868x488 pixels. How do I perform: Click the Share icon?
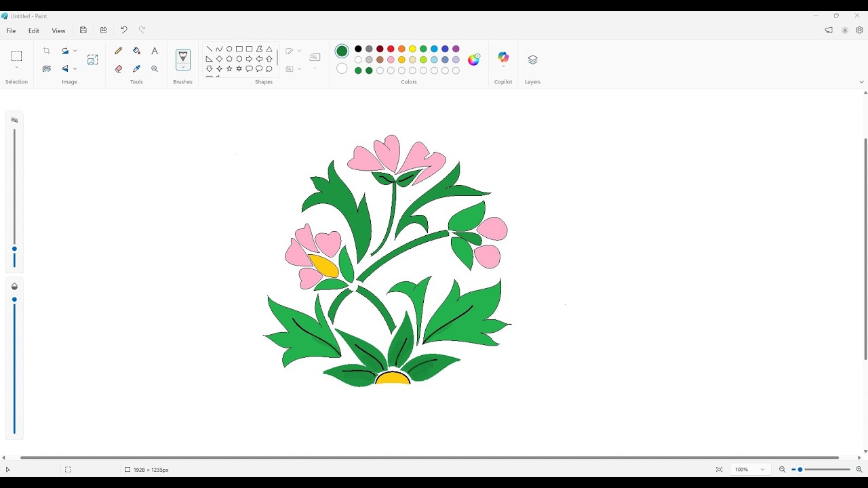pyautogui.click(x=104, y=30)
